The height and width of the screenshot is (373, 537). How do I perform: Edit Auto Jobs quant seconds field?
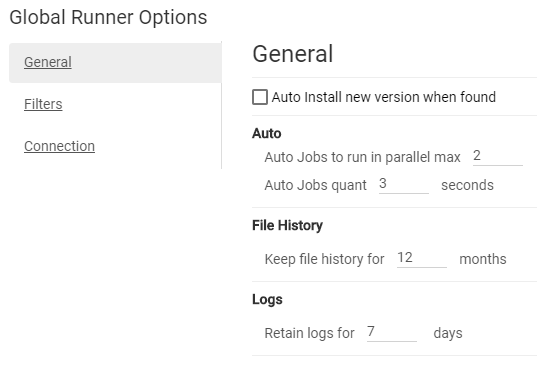tap(404, 184)
